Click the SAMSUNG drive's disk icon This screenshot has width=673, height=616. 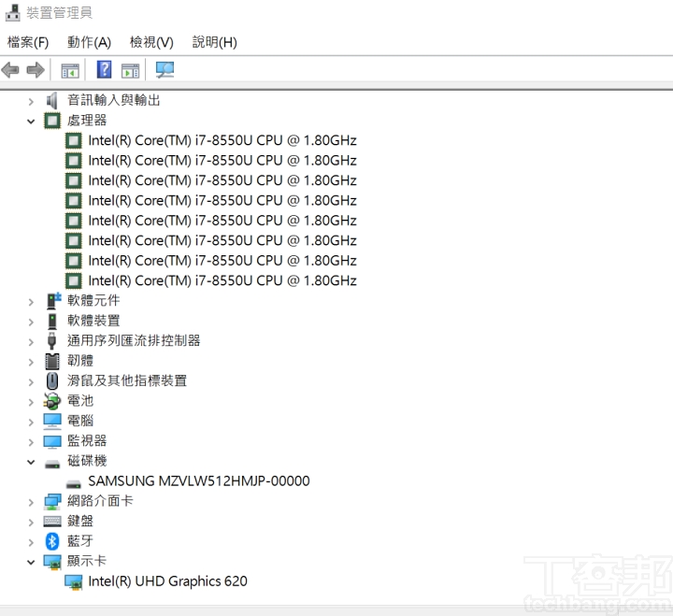(74, 484)
